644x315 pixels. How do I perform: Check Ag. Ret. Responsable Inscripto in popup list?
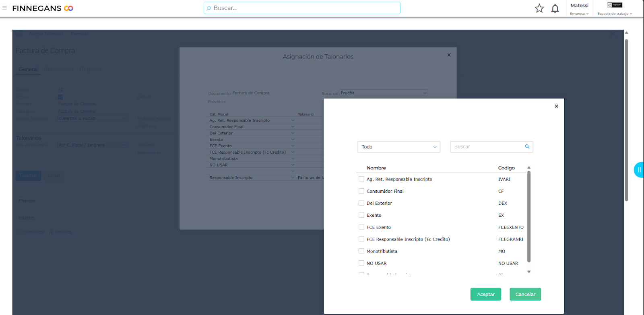point(361,179)
